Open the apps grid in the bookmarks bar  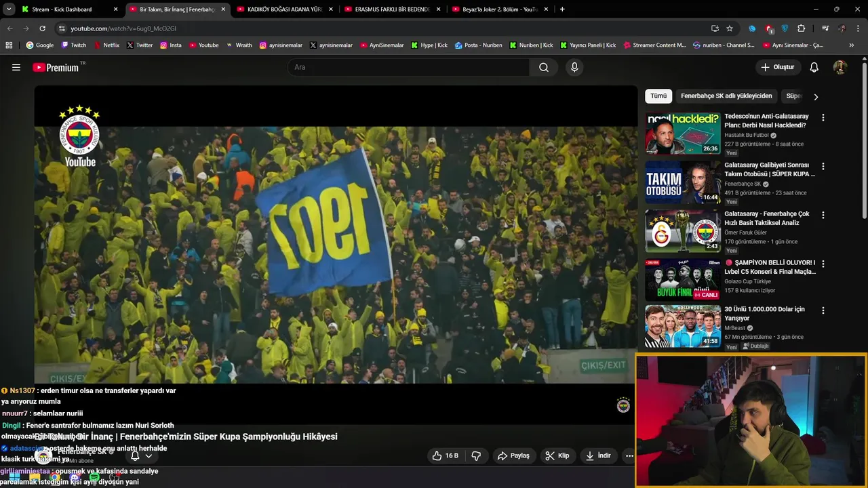[x=9, y=45]
